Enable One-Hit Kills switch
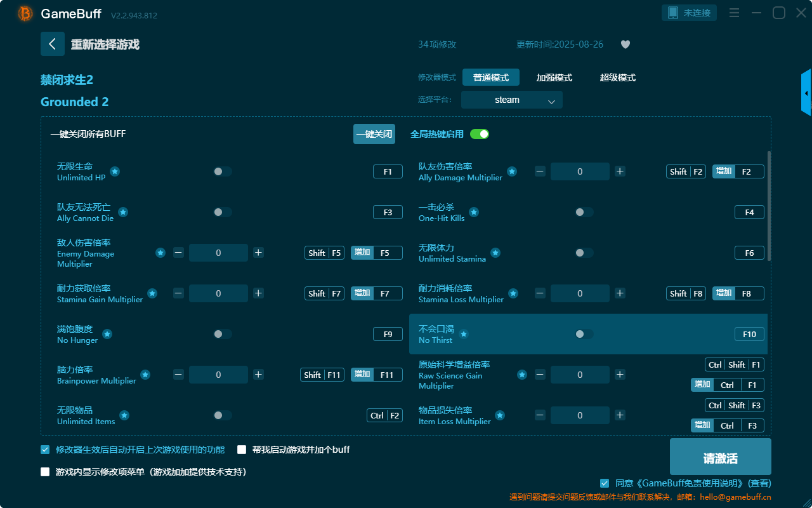This screenshot has height=508, width=812. 584,212
